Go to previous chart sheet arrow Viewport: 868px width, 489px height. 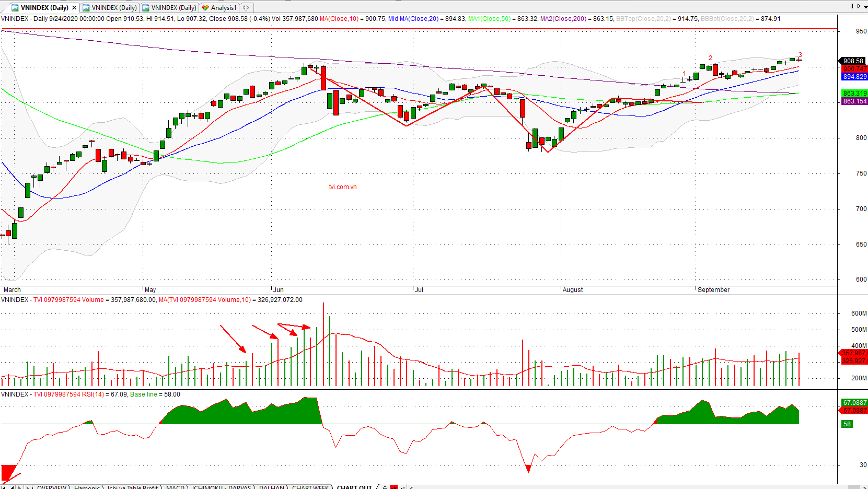click(12, 487)
